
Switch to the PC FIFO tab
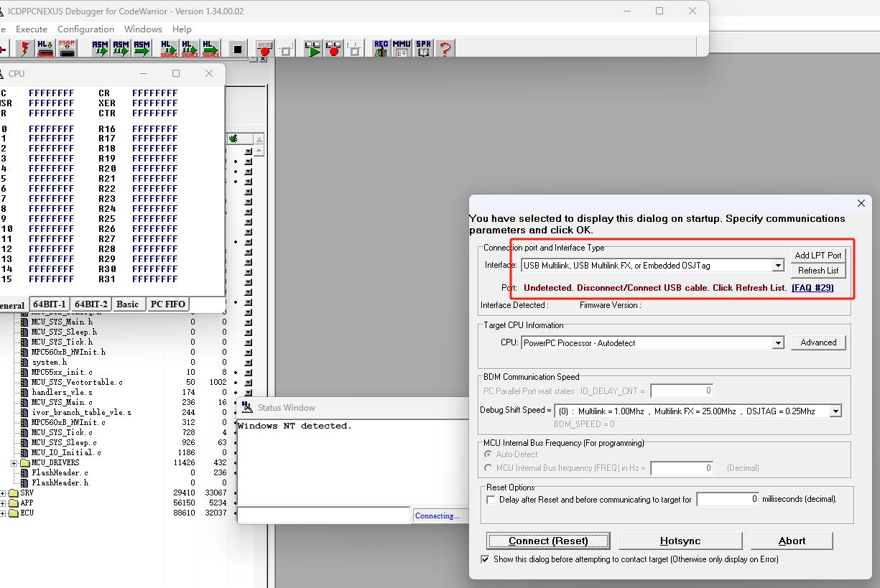[x=167, y=304]
